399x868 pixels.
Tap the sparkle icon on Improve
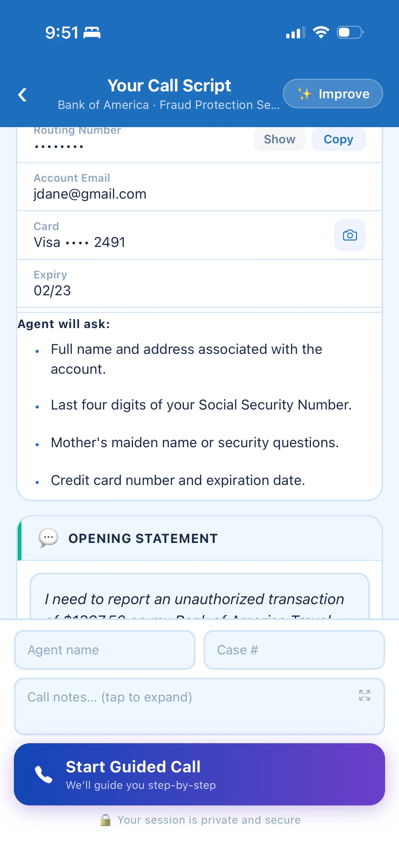pos(304,94)
